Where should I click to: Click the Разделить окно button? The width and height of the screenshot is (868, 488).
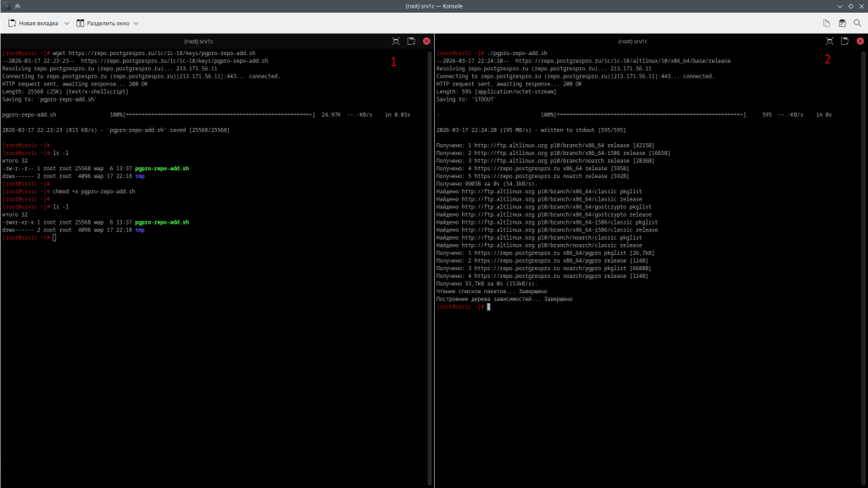point(102,23)
